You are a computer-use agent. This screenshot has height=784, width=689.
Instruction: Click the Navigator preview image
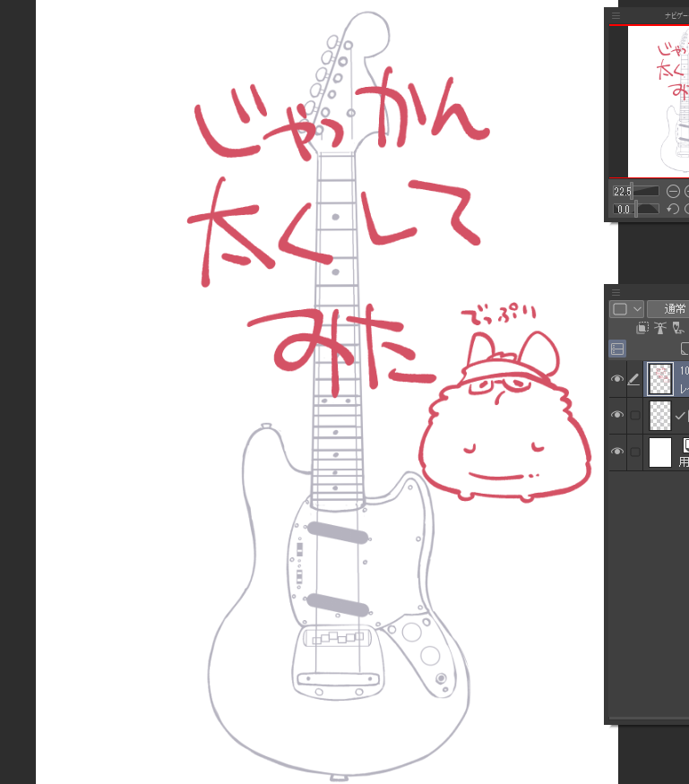659,101
